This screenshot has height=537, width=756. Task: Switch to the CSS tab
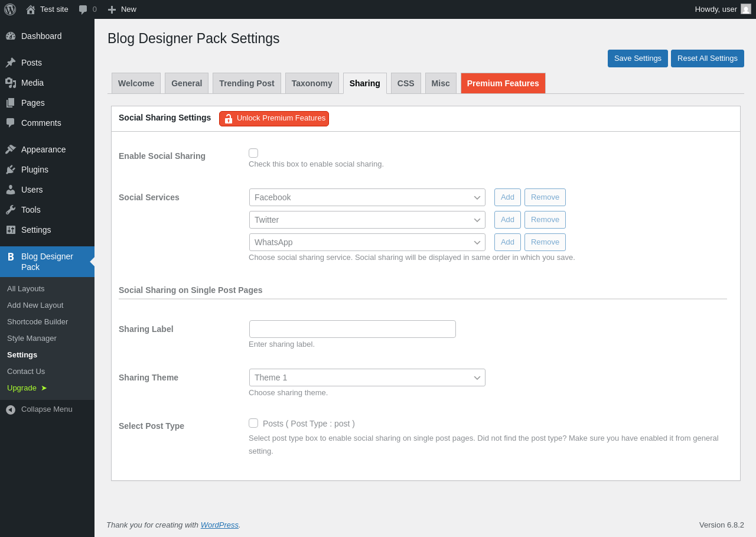point(406,83)
